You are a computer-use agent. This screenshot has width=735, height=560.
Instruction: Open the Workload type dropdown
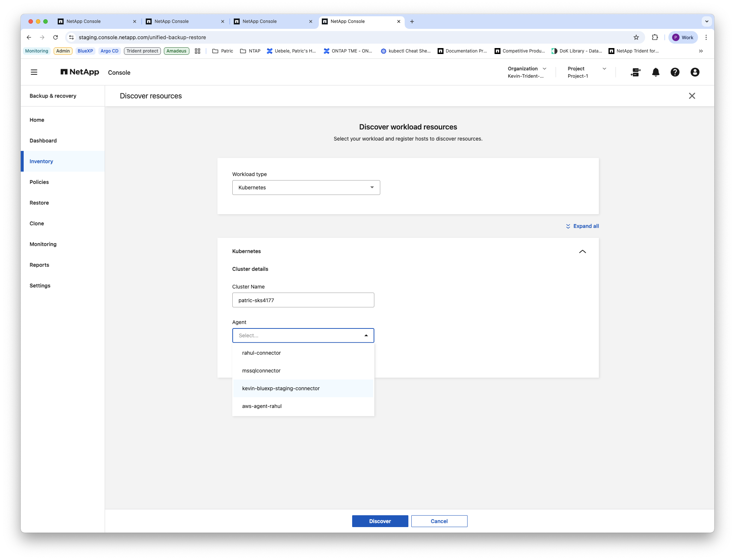click(306, 188)
